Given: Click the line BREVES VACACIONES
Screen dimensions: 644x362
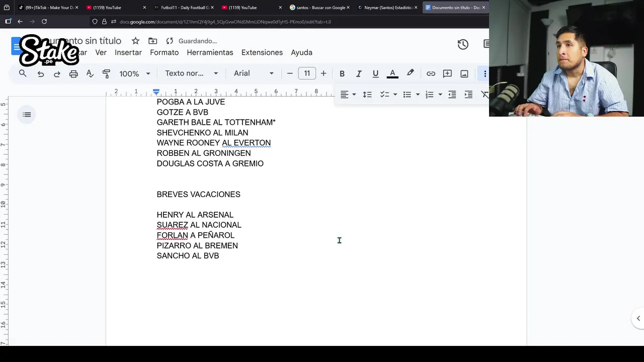Looking at the screenshot, I should [199, 194].
